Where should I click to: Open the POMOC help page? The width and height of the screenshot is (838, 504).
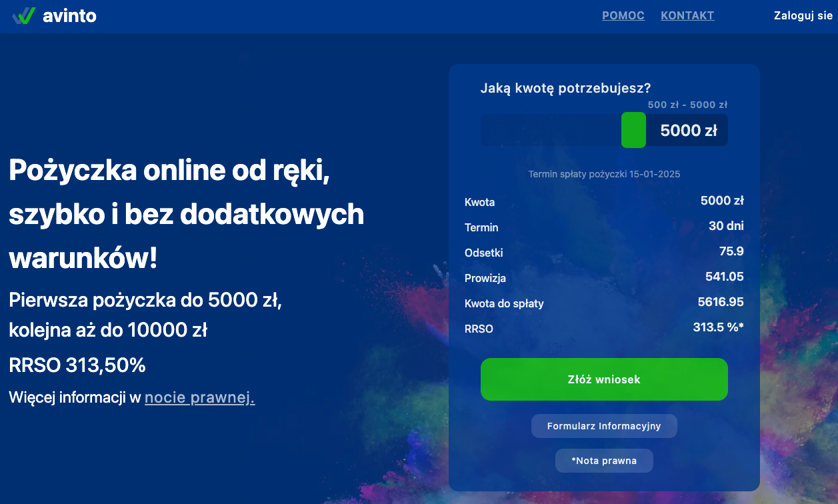623,15
